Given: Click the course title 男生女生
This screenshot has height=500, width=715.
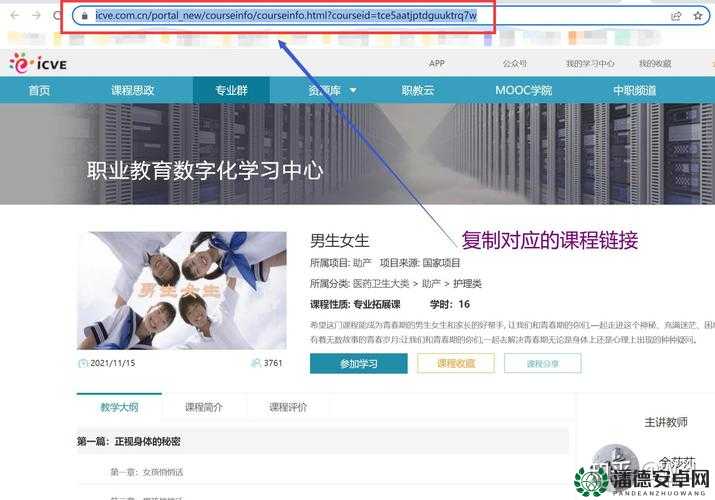Looking at the screenshot, I should pyautogui.click(x=340, y=240).
